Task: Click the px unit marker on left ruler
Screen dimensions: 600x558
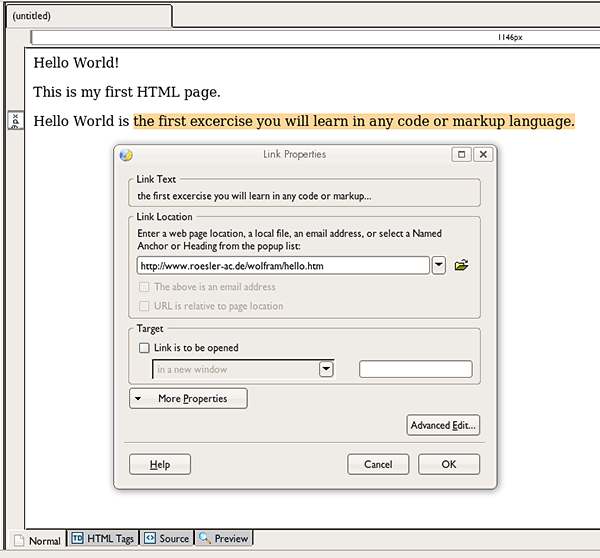Action: (15, 121)
